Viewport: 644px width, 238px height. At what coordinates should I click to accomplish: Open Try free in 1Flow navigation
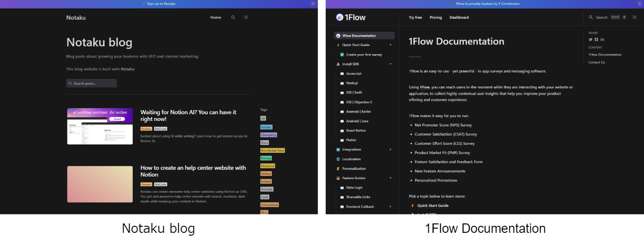point(415,17)
